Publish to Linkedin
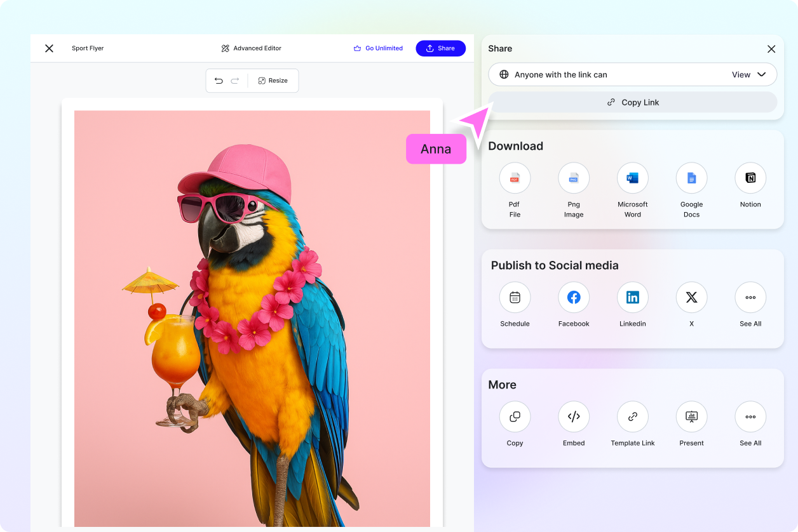The width and height of the screenshot is (798, 532). click(x=633, y=297)
